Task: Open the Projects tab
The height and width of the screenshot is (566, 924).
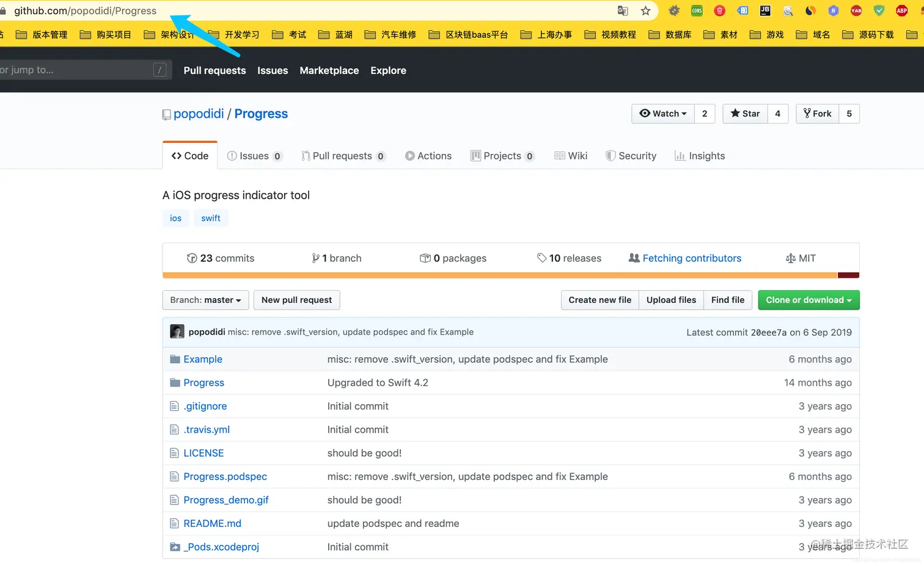Action: click(502, 156)
